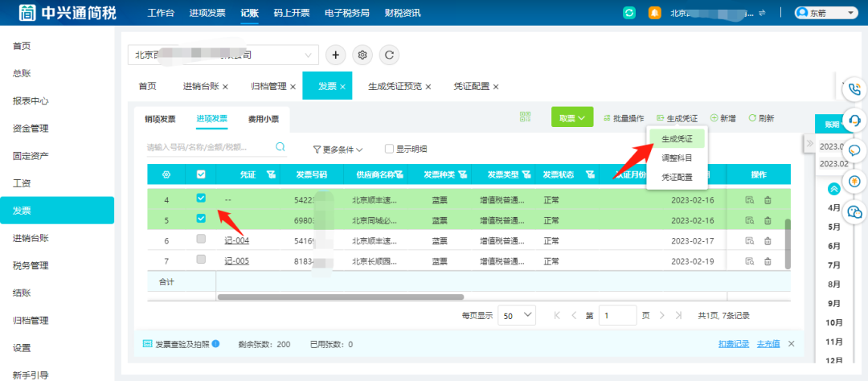Click the green QR code icon

click(x=526, y=117)
